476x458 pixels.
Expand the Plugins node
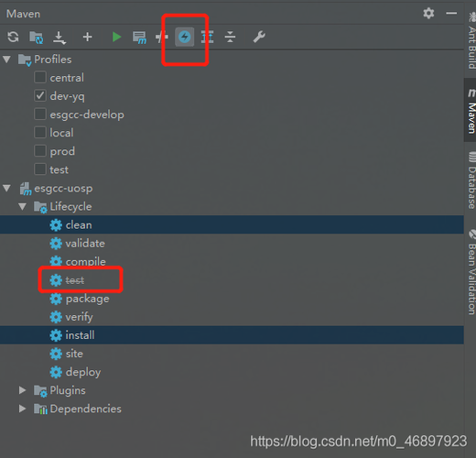click(22, 390)
